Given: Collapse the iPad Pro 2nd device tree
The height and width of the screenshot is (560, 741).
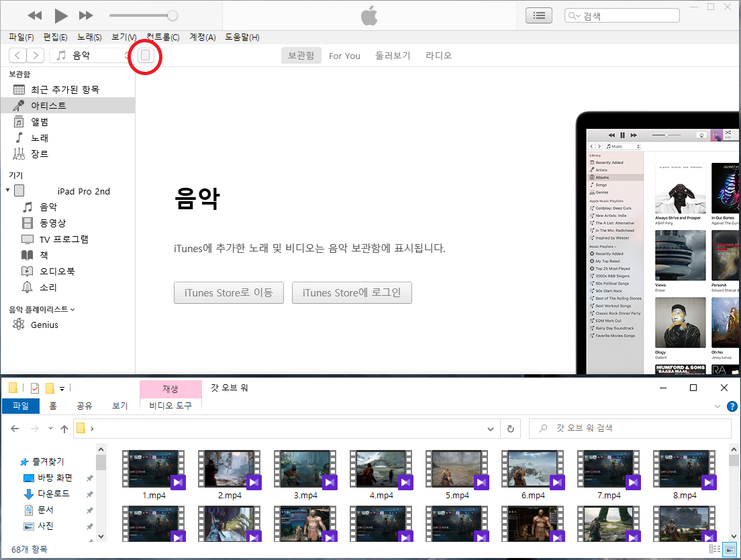Looking at the screenshot, I should [x=7, y=190].
